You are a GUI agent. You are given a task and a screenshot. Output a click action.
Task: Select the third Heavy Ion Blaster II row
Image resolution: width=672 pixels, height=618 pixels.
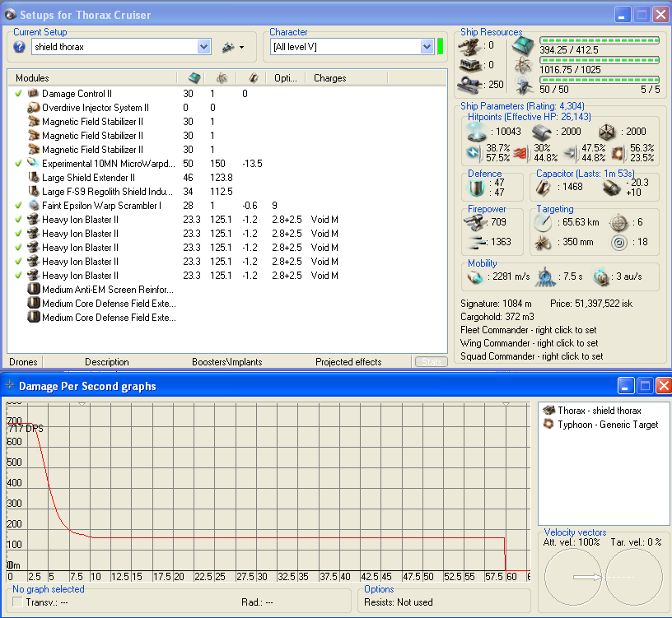(227, 248)
